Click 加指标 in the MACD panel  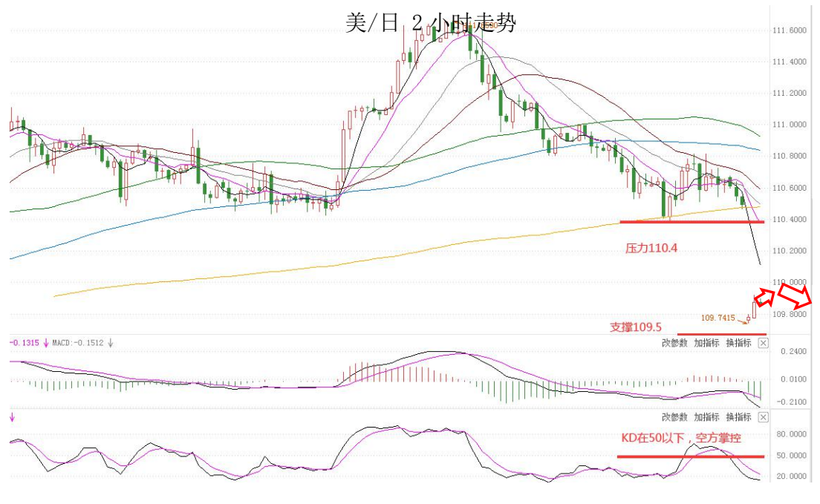[x=706, y=343]
